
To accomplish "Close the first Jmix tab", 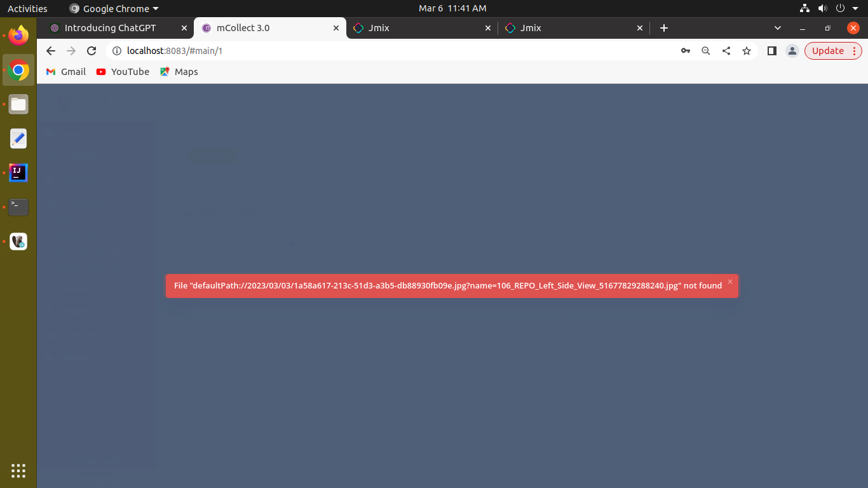I will 488,28.
